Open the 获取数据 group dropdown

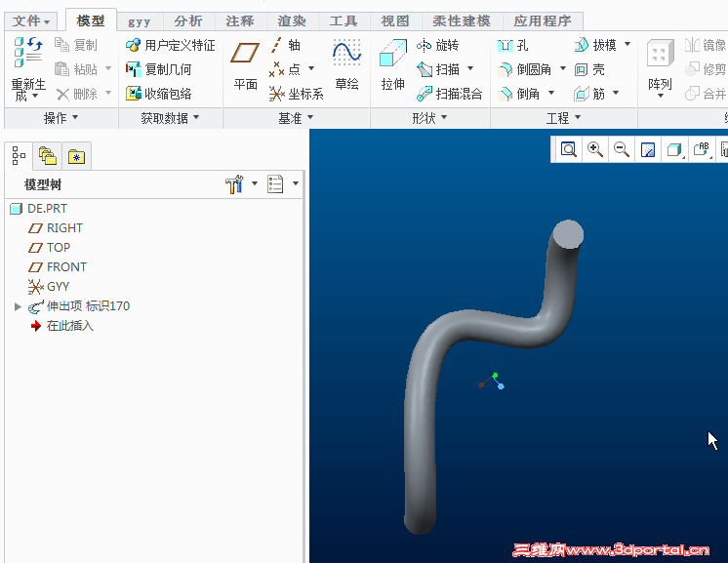(170, 118)
